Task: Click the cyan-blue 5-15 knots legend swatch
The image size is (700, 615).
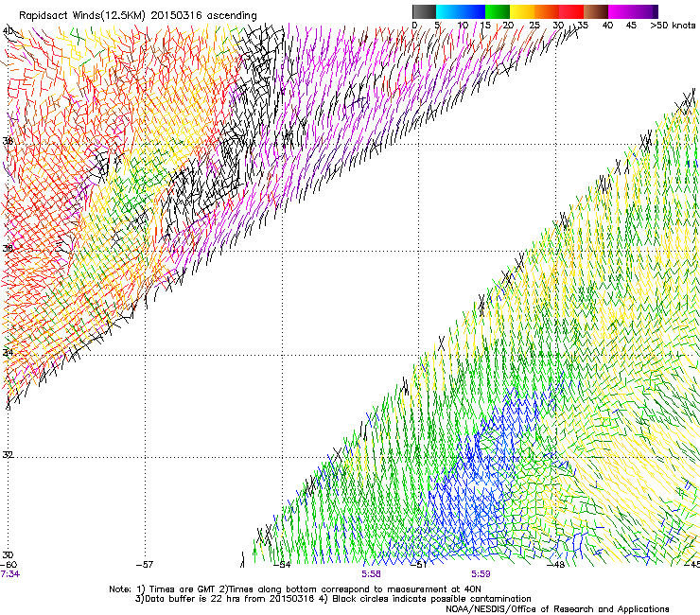Action: [x=461, y=11]
